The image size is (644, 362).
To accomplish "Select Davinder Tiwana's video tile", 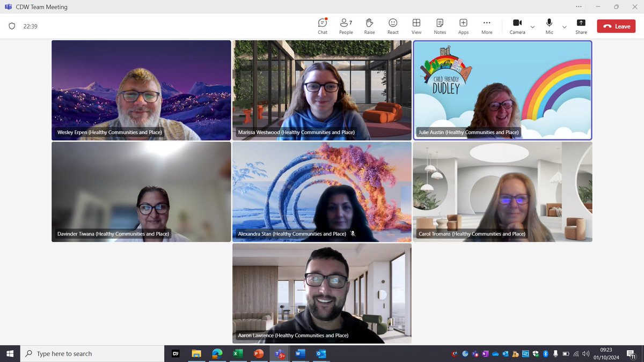I will pyautogui.click(x=141, y=192).
